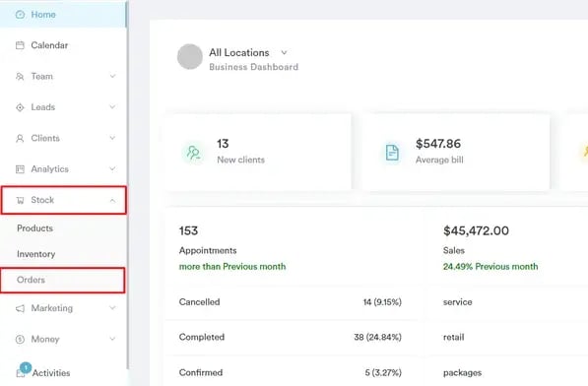Image resolution: width=588 pixels, height=386 pixels.
Task: Click the Home clock icon in sidebar
Action: (20, 15)
